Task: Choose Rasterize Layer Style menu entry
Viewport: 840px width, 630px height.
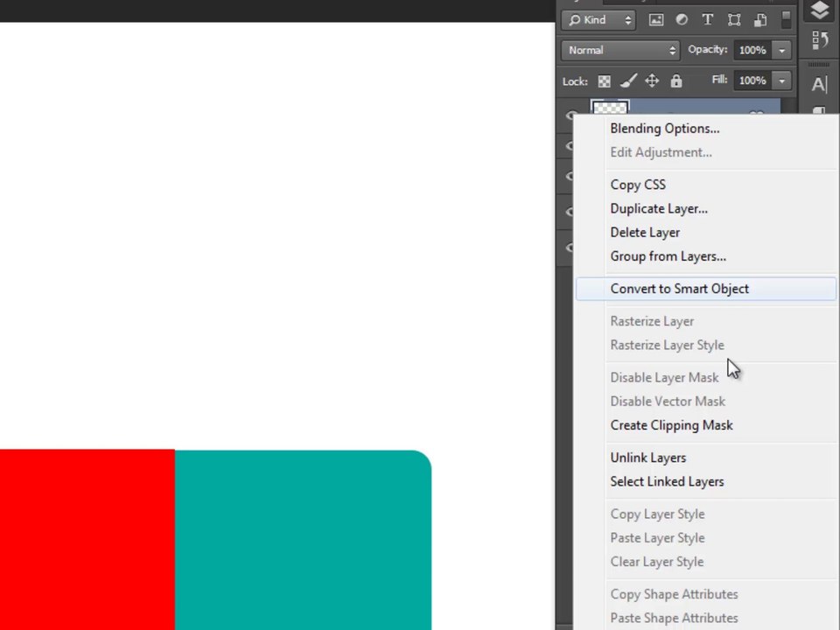Action: (667, 345)
